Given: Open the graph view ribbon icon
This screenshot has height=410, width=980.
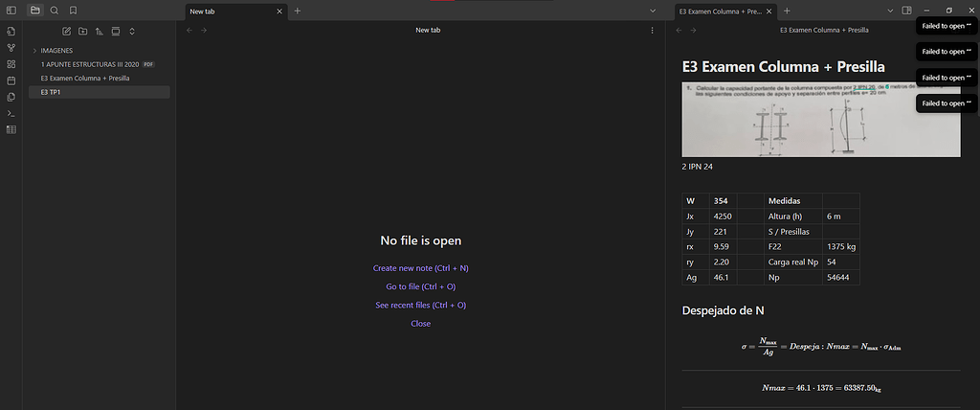Looking at the screenshot, I should coord(11,47).
